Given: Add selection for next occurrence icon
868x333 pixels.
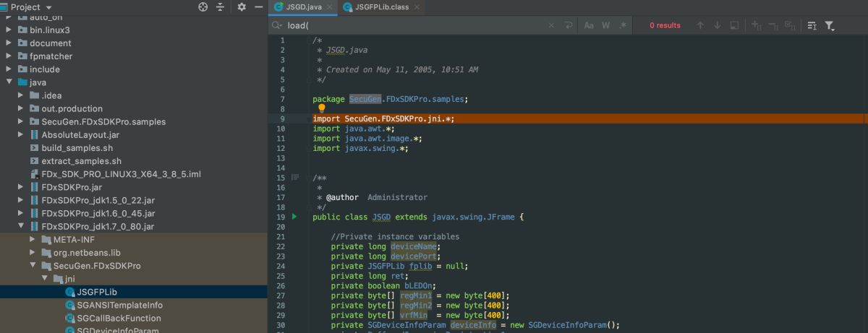Looking at the screenshot, I should [757, 25].
